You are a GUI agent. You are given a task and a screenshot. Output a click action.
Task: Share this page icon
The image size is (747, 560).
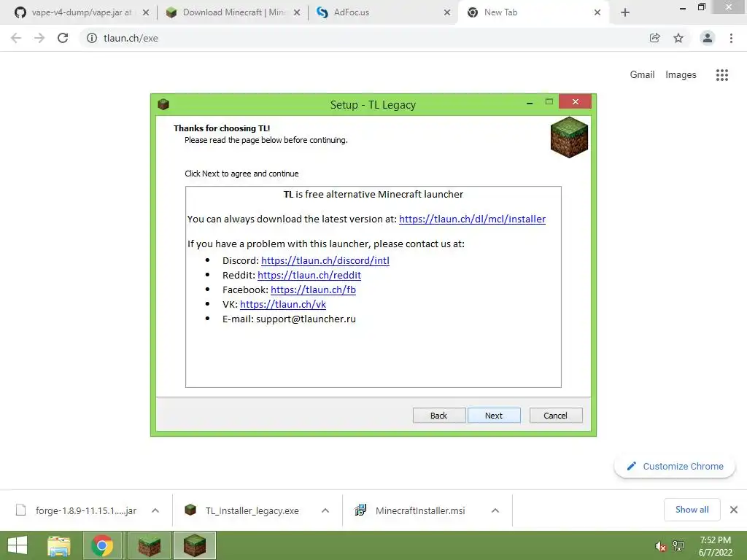coord(654,38)
